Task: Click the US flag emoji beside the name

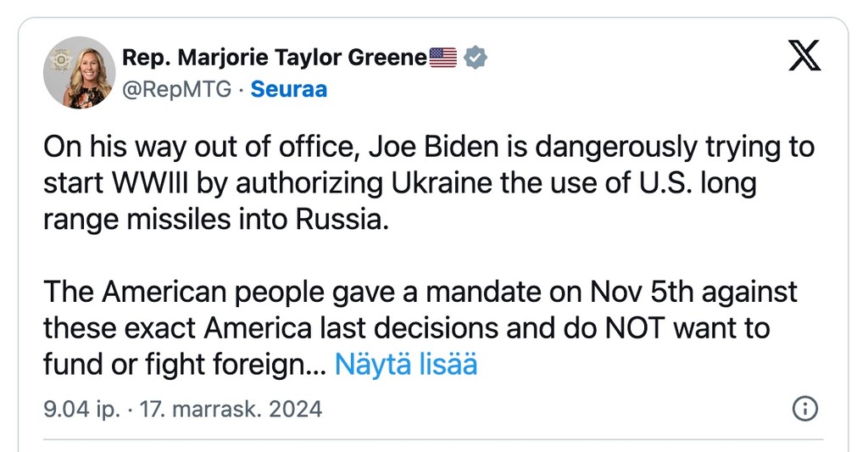Action: click(x=442, y=58)
